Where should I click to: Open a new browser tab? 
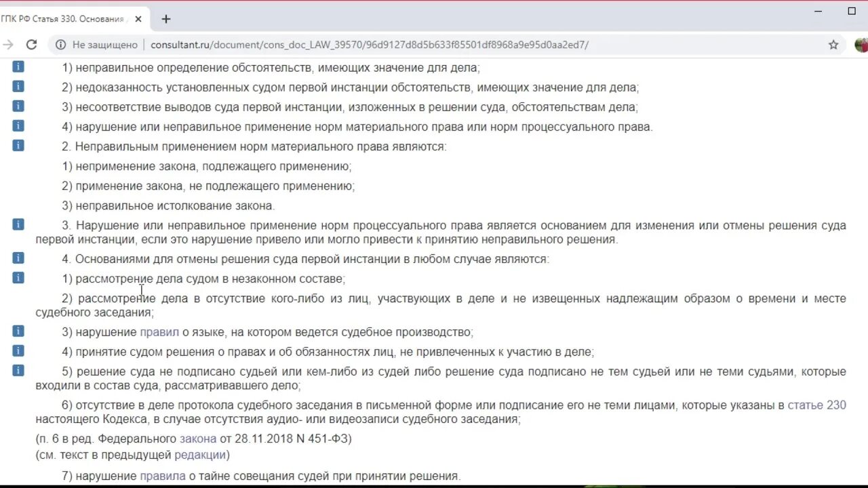tap(166, 19)
